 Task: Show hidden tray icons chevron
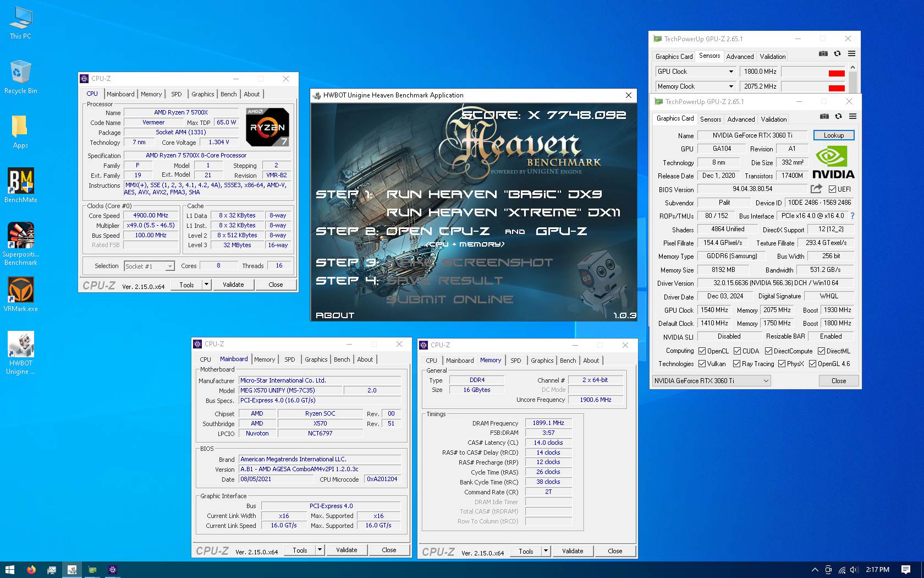[x=815, y=570]
